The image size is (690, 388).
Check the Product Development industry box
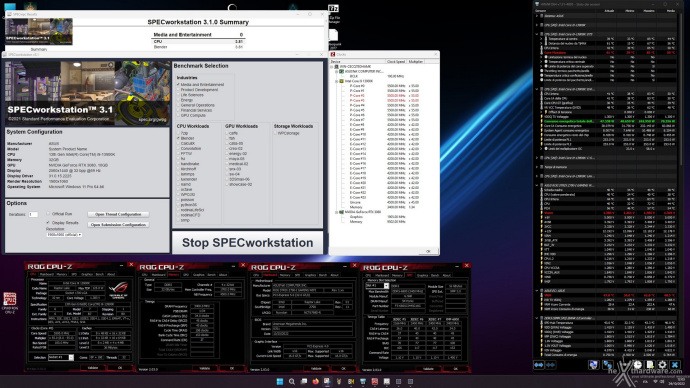point(178,90)
